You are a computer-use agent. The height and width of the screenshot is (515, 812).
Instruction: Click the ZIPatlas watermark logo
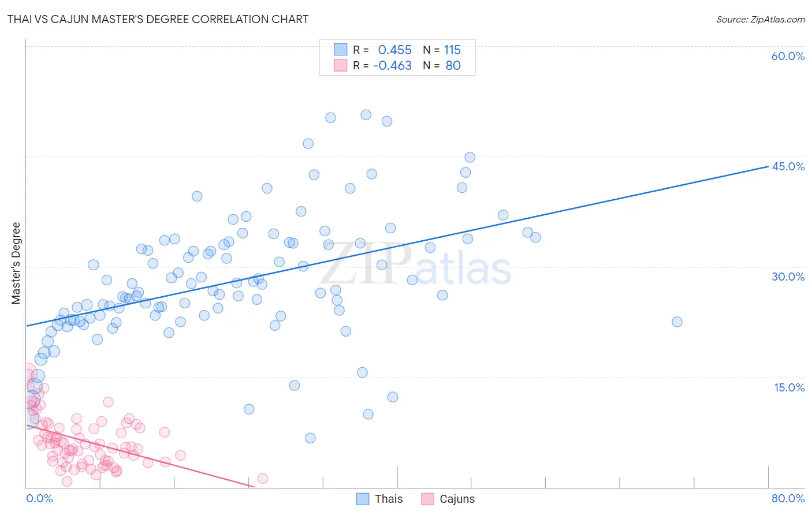(x=416, y=266)
